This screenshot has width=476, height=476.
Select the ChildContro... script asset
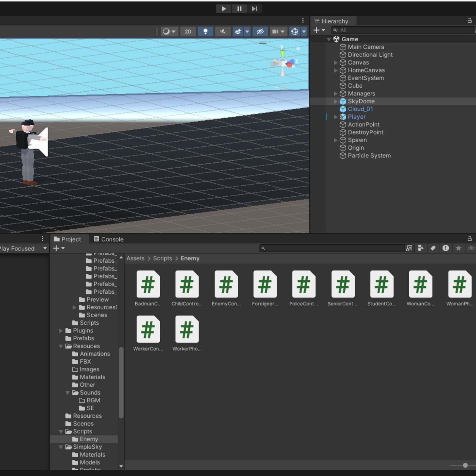point(187,288)
